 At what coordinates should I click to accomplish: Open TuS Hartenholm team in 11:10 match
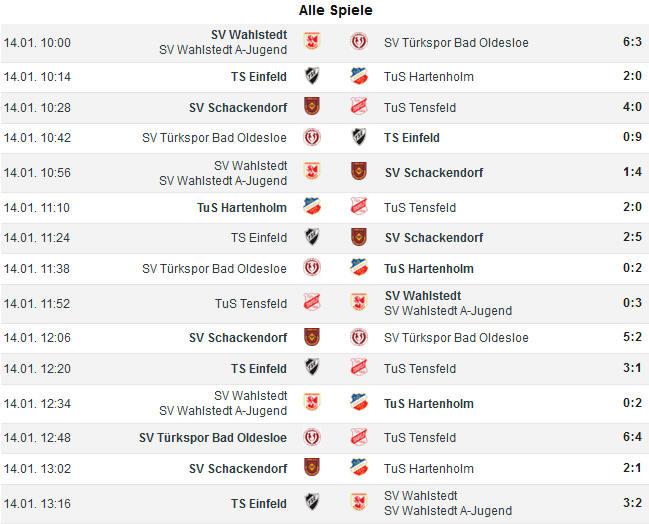[x=242, y=207]
